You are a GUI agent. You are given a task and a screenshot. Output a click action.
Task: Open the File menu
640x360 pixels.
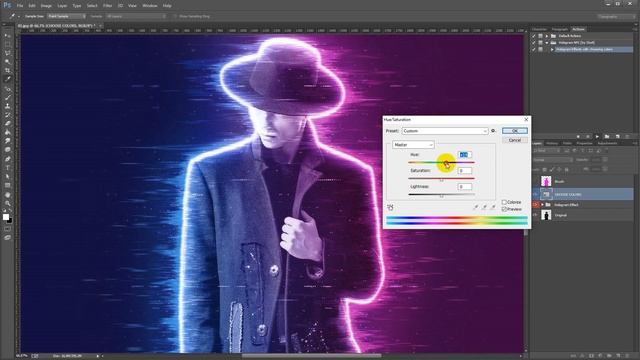pyautogui.click(x=20, y=6)
